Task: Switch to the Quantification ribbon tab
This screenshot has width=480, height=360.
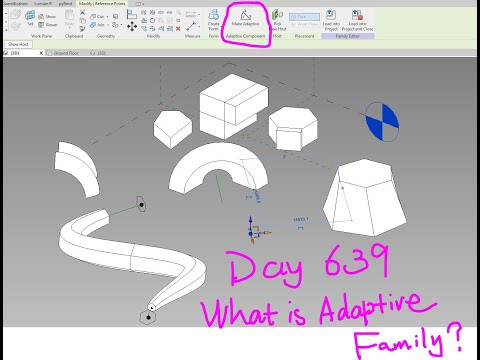Action: point(15,4)
